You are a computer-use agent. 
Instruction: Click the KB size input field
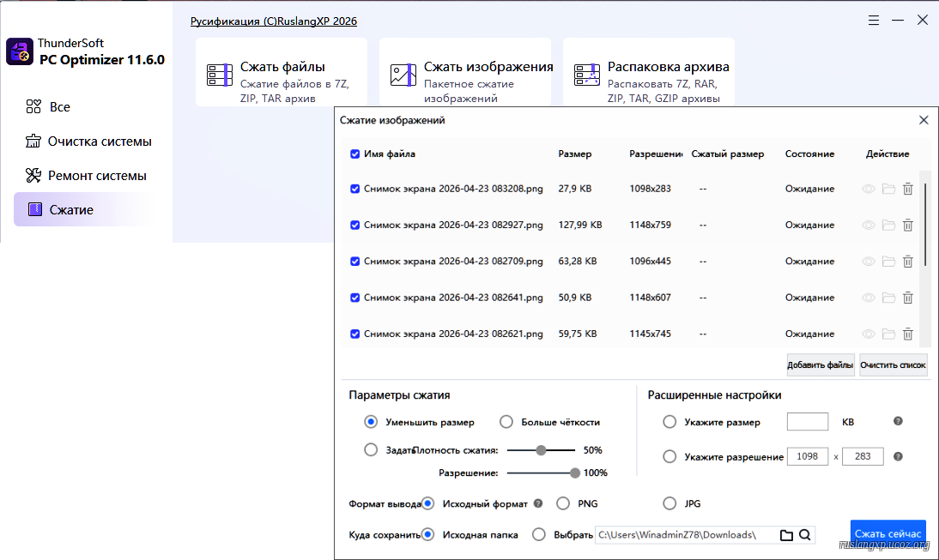point(807,422)
